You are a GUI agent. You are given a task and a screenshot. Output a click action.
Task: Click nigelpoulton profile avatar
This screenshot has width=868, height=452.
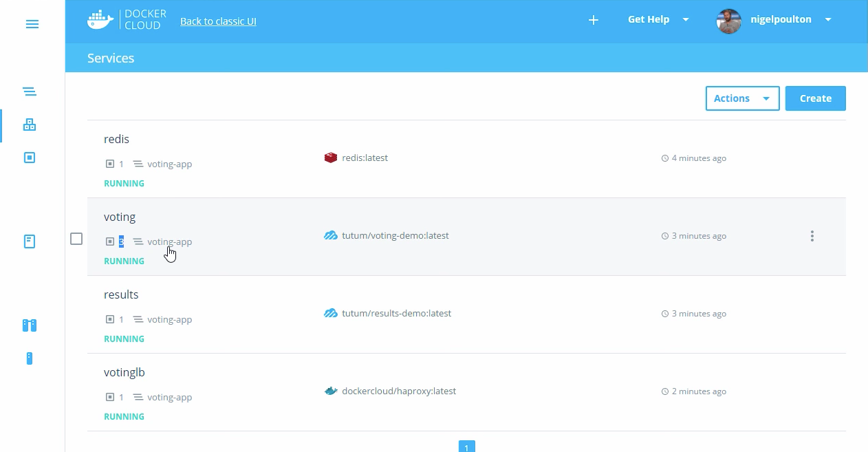pos(728,21)
